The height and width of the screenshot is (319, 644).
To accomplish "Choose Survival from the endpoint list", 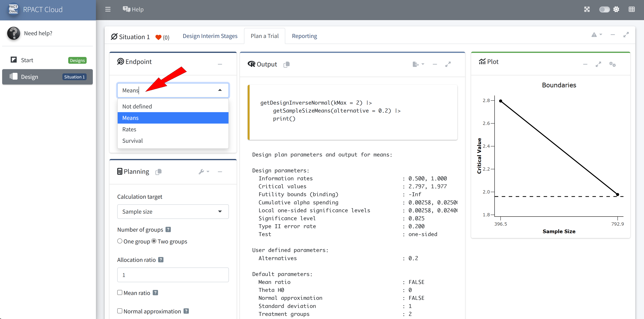I will tap(133, 141).
